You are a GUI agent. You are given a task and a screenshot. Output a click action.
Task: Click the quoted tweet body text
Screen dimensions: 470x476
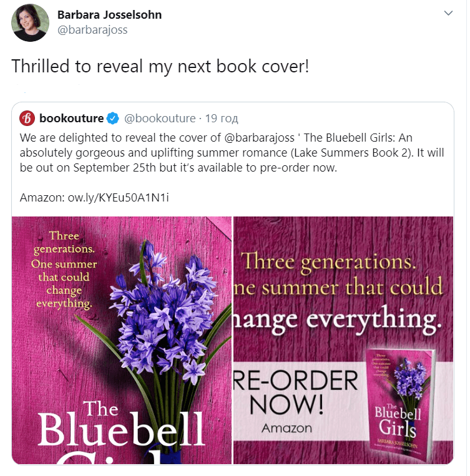(x=232, y=152)
